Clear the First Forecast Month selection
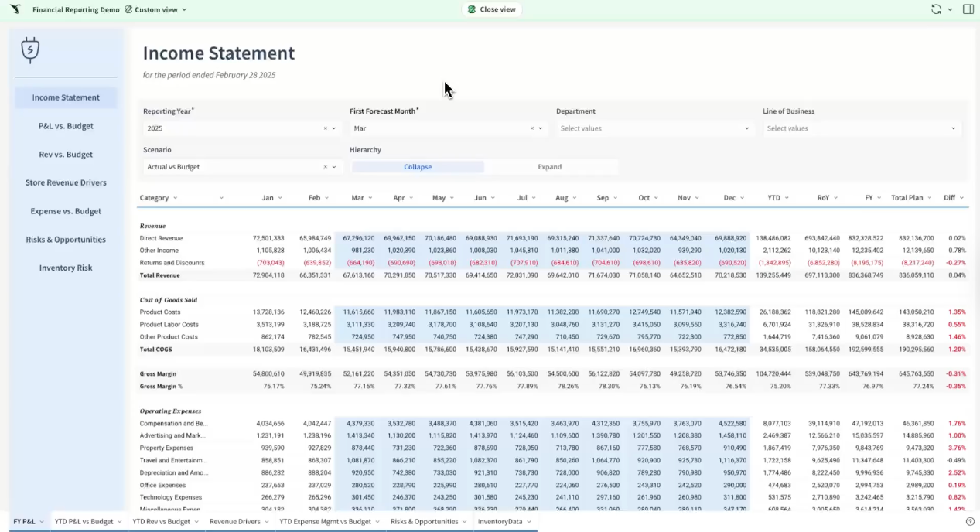 point(531,128)
